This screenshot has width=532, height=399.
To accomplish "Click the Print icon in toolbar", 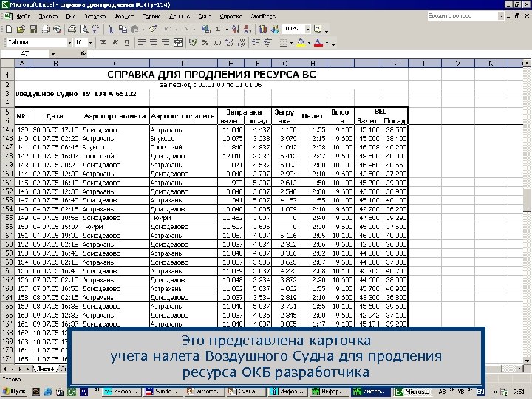I will (x=72, y=29).
